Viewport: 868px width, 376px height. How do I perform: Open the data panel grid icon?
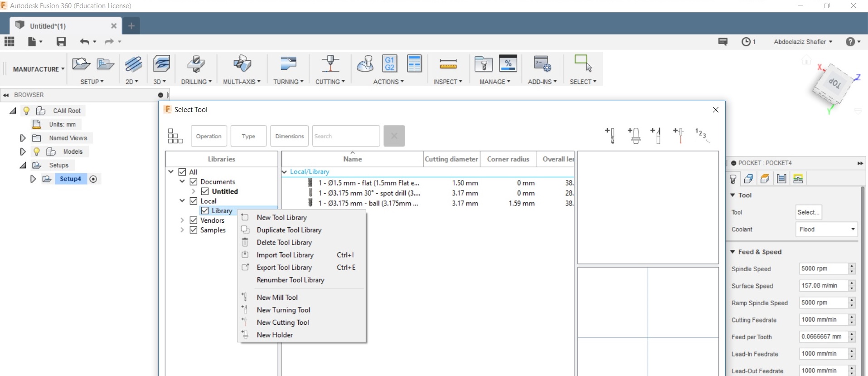click(x=10, y=42)
